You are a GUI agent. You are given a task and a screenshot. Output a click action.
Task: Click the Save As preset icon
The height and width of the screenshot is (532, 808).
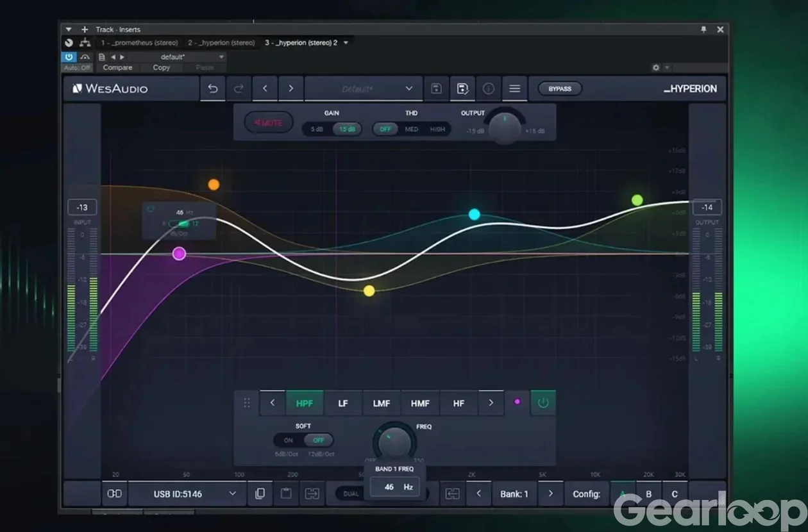[x=462, y=88]
